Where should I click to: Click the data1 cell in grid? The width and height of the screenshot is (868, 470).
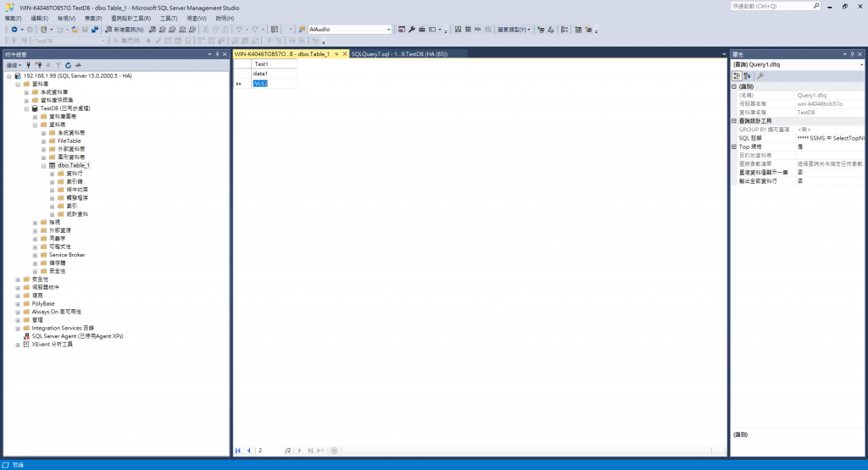[x=275, y=74]
